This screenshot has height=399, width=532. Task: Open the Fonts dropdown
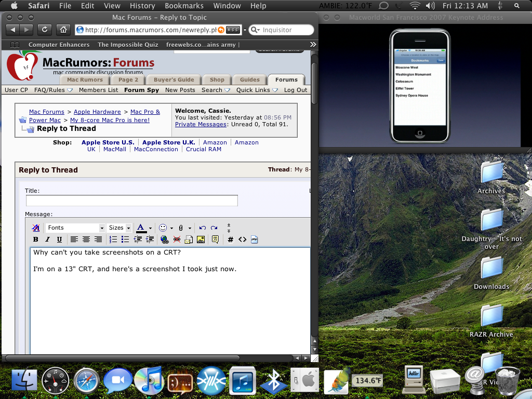coord(75,228)
